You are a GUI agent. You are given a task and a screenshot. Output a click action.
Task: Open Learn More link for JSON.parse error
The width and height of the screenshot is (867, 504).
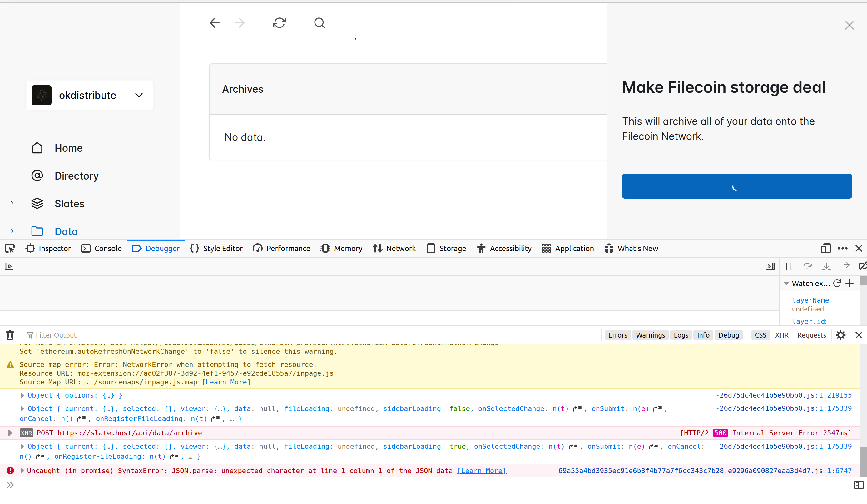coord(482,471)
